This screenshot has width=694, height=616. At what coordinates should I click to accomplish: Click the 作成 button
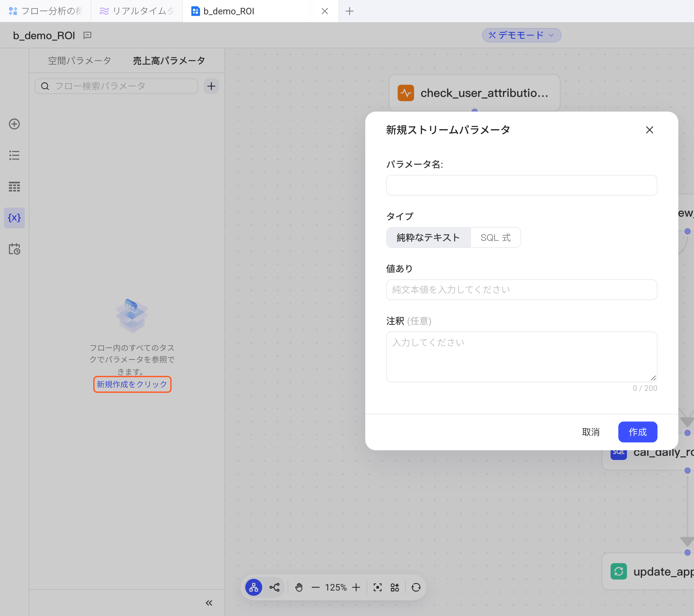point(637,432)
